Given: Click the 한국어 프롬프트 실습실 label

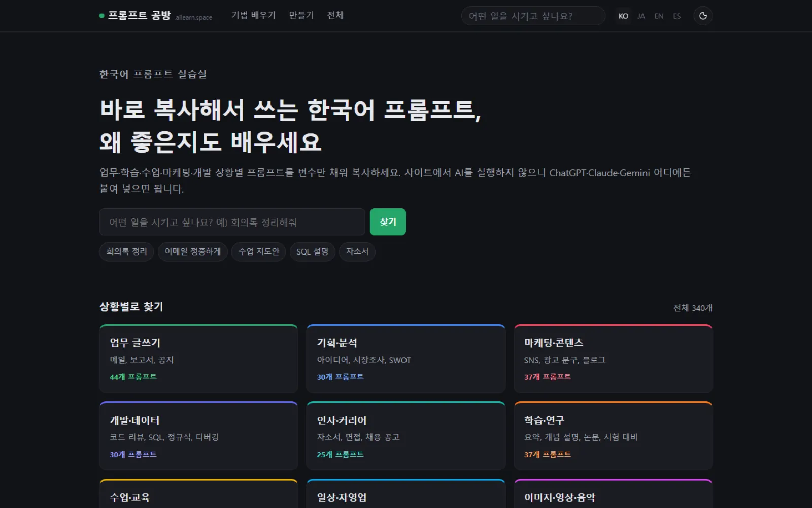Looking at the screenshot, I should click(x=153, y=74).
